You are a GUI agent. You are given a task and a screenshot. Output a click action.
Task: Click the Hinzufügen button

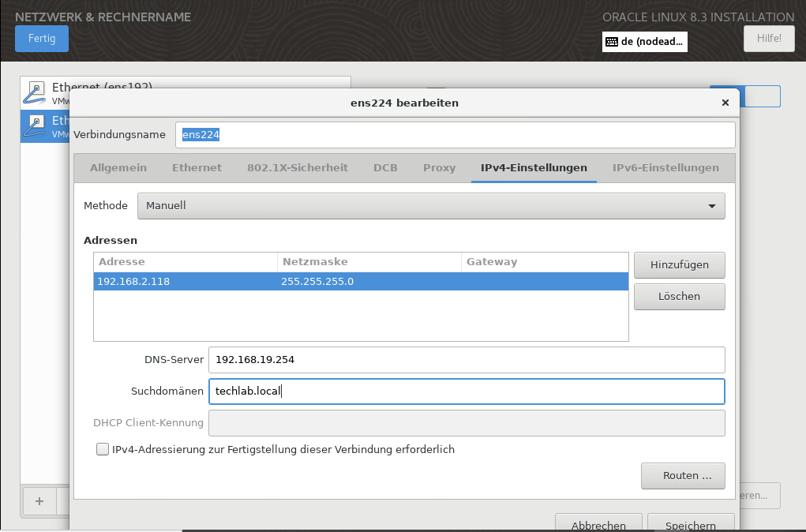pyautogui.click(x=679, y=265)
